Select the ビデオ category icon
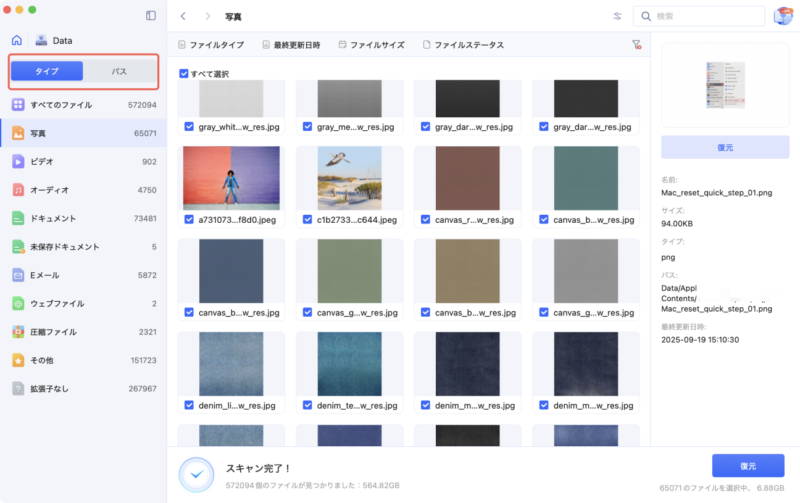Viewport: 800px width, 503px height. click(18, 161)
